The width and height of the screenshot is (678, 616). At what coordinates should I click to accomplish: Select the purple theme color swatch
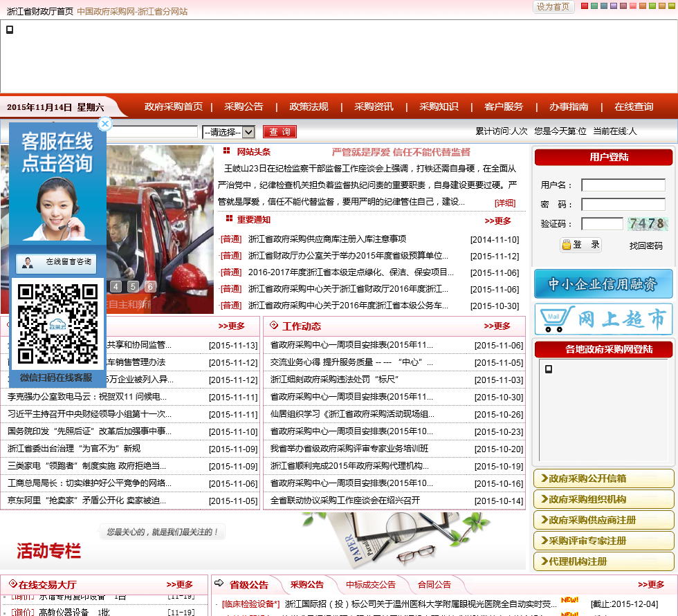[614, 6]
